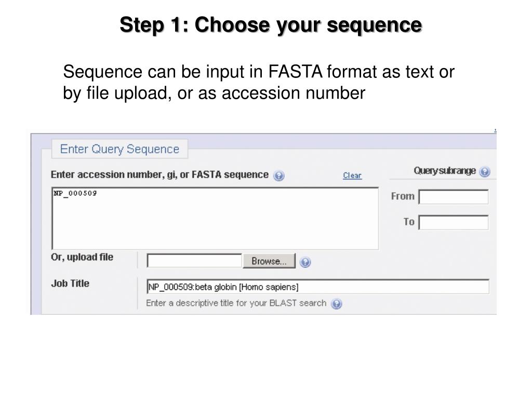Click the From subrange input field
This screenshot has width=532, height=399.
(454, 197)
